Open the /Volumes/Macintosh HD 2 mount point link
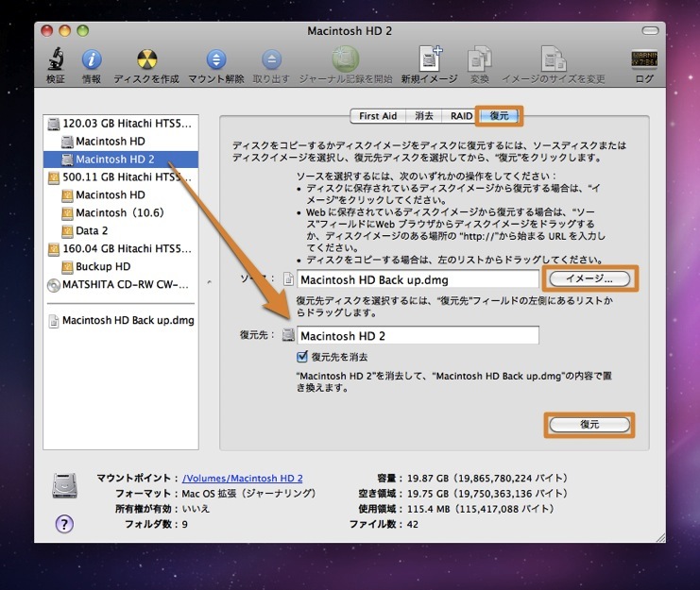This screenshot has width=700, height=590. point(242,478)
